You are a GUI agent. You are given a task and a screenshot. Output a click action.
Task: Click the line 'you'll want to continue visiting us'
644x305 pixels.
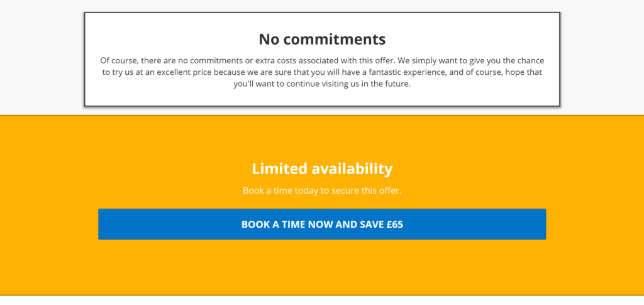322,84
